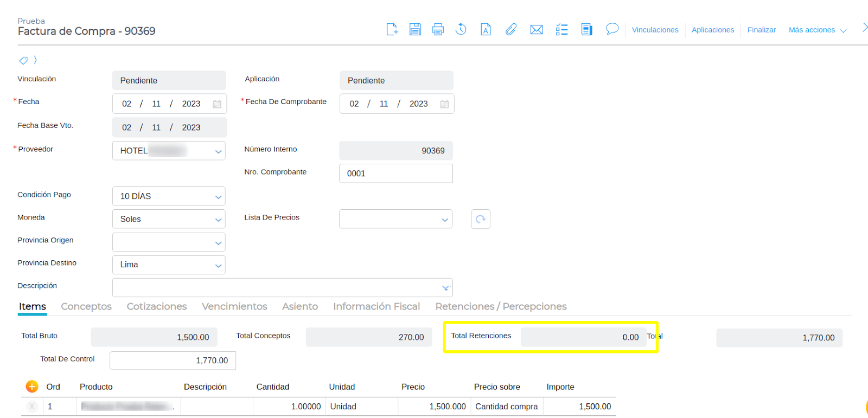Save the invoice with the floppy disk icon
This screenshot has width=868, height=418.
coord(415,29)
